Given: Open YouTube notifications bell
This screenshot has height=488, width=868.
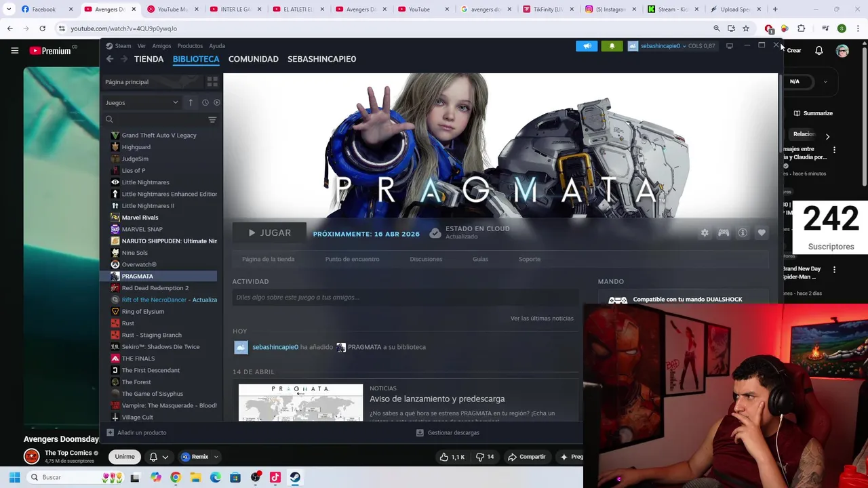Looking at the screenshot, I should click(818, 51).
